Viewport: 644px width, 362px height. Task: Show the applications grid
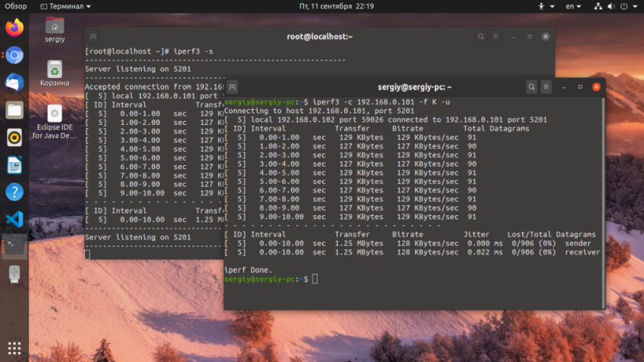[14, 348]
